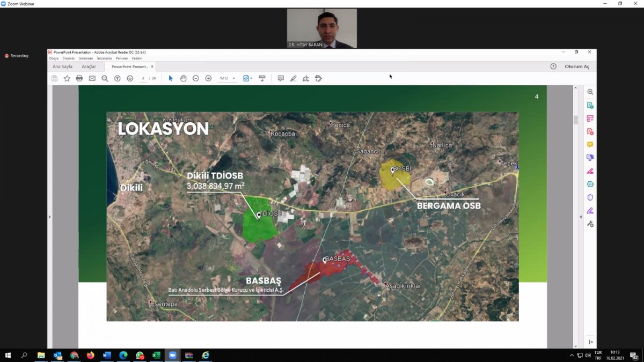Go to next page with the down arrow
The image size is (644, 362).
(x=130, y=78)
